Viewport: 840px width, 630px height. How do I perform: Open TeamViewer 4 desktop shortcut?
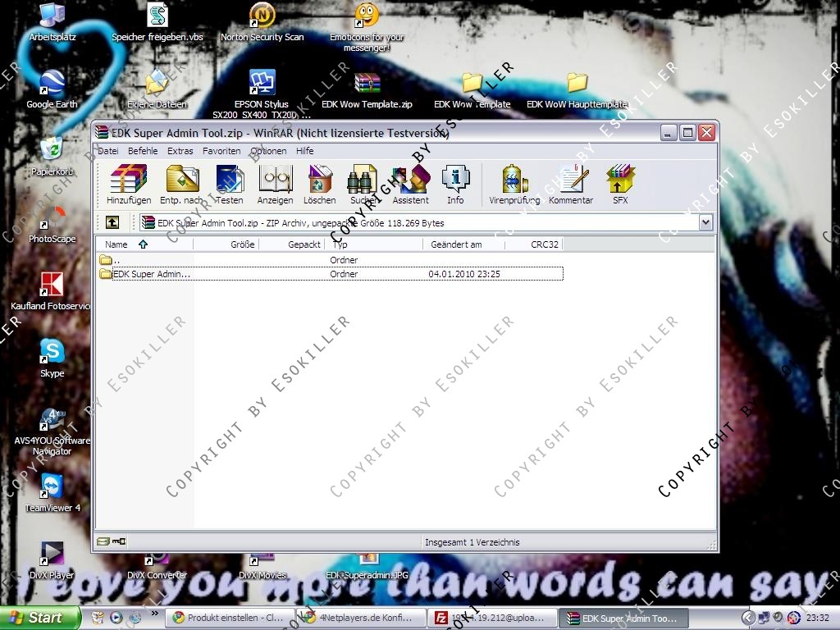coord(52,493)
